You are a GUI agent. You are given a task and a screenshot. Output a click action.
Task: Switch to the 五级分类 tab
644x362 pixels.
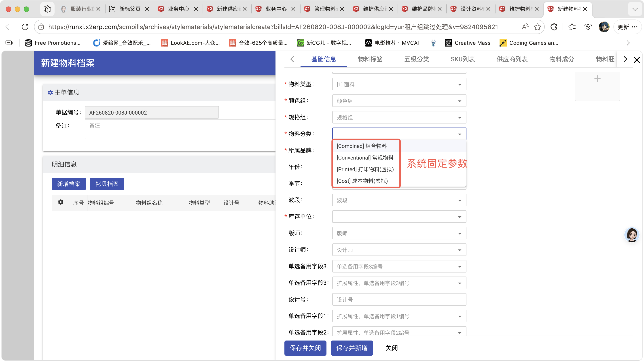(417, 59)
